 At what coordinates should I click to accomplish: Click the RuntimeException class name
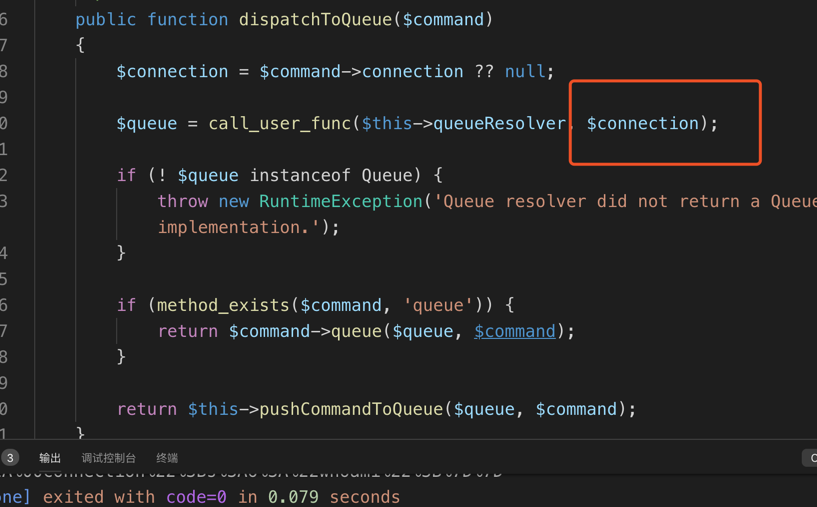pyautogui.click(x=340, y=201)
